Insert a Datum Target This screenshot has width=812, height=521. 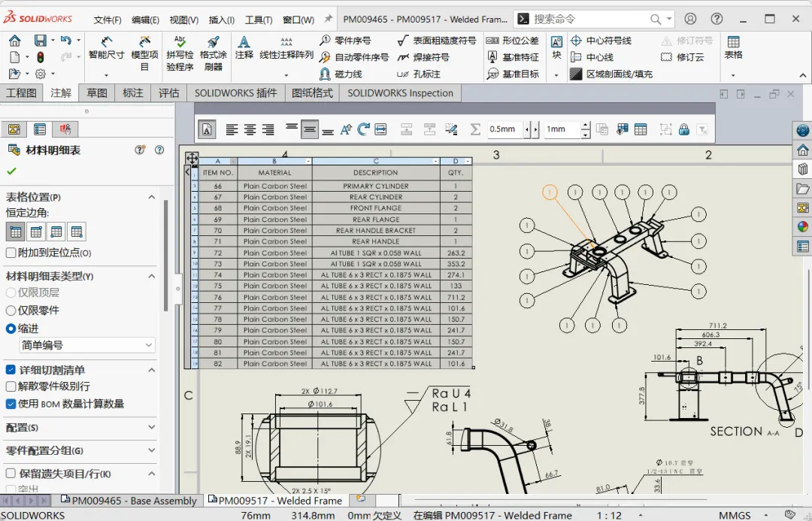click(513, 74)
